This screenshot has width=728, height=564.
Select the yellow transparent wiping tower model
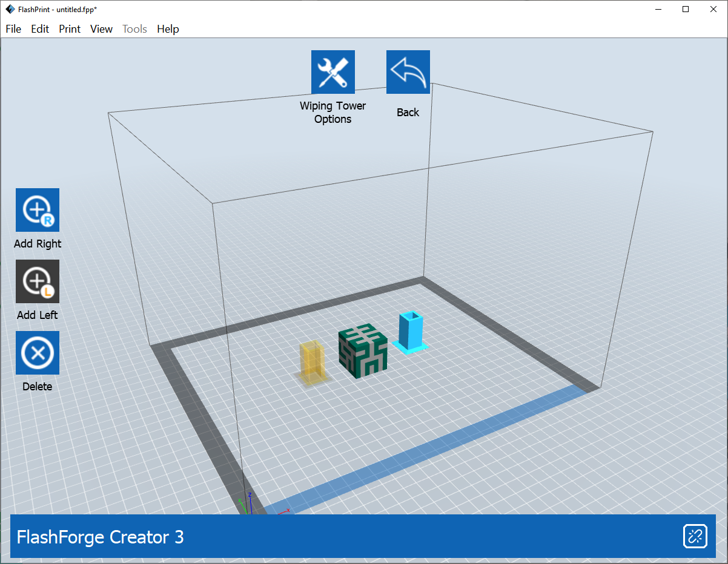pyautogui.click(x=313, y=362)
